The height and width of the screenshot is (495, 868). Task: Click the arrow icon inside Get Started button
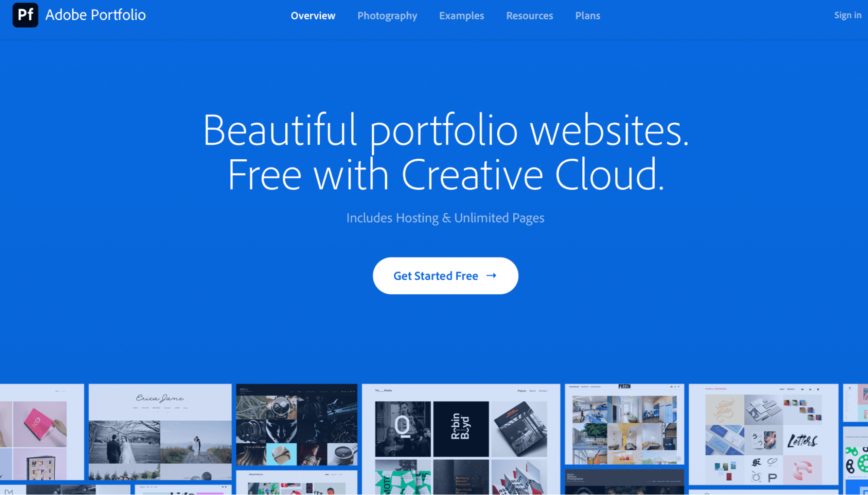(491, 275)
